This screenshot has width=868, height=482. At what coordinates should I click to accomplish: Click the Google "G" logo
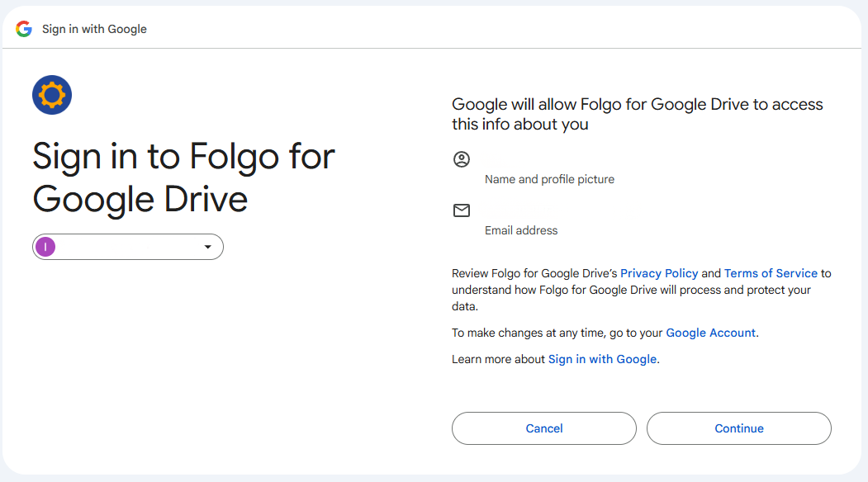[24, 29]
